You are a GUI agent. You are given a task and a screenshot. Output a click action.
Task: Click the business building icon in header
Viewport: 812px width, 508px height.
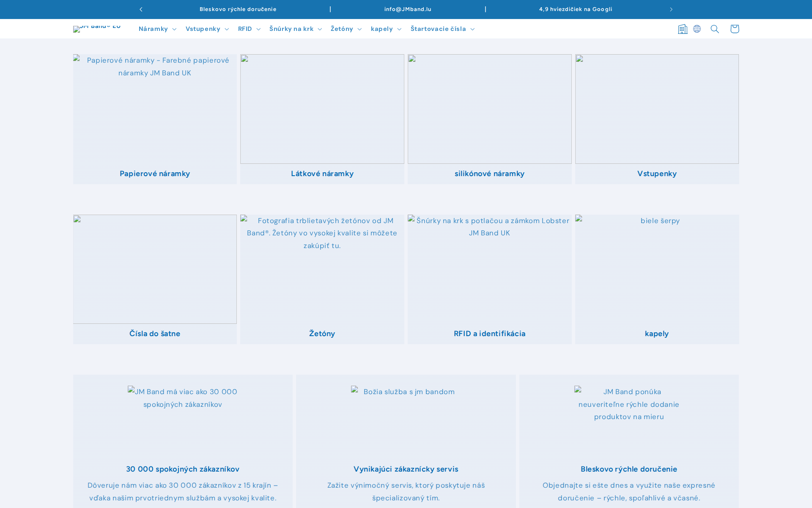point(682,29)
